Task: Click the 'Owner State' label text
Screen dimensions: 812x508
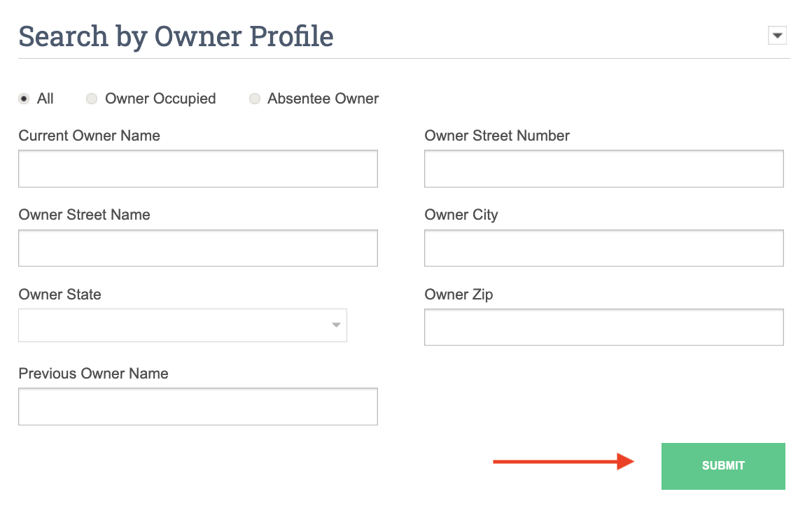Action: [x=60, y=295]
